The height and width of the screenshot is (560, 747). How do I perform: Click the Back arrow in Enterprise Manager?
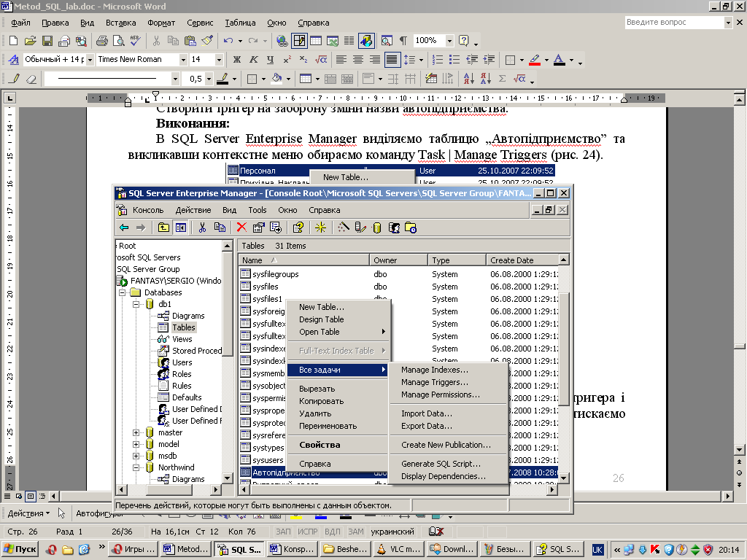coord(124,227)
